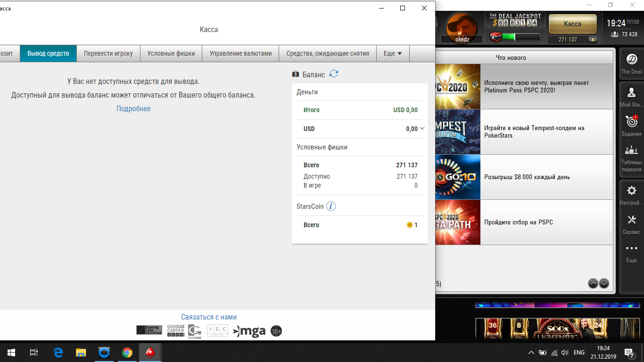Open the Windows Start menu

click(x=11, y=352)
